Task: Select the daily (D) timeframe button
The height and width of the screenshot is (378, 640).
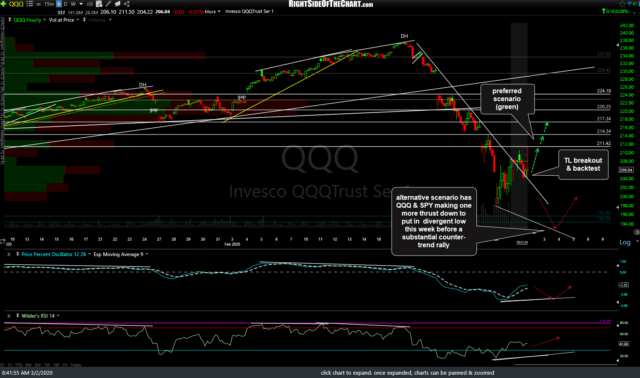Action: point(65,4)
